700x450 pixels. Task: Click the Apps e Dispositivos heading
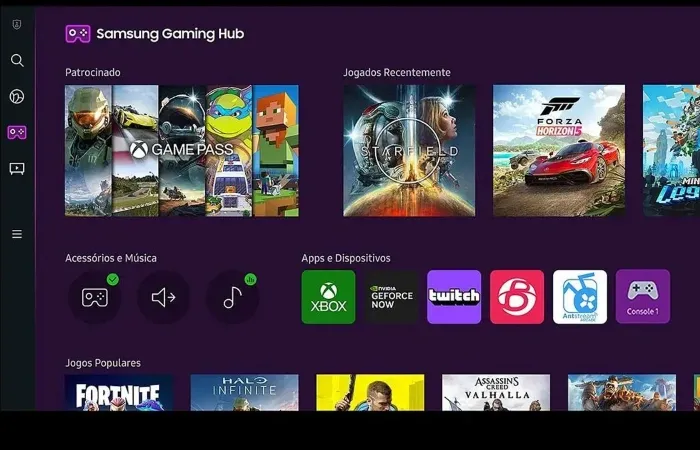(346, 258)
